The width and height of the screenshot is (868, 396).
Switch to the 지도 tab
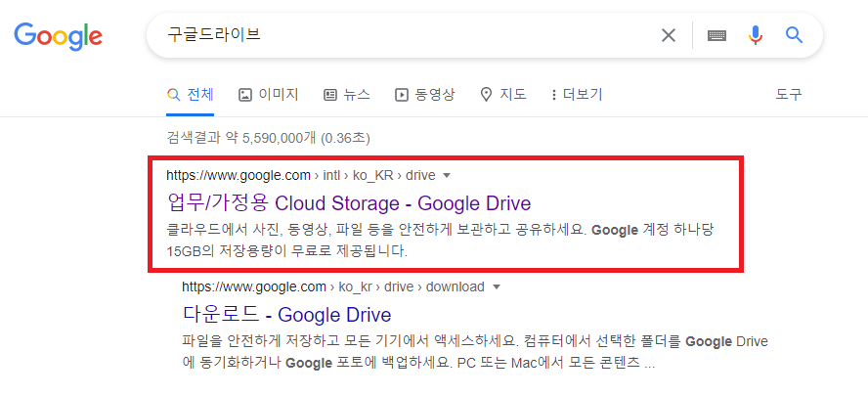tap(503, 95)
